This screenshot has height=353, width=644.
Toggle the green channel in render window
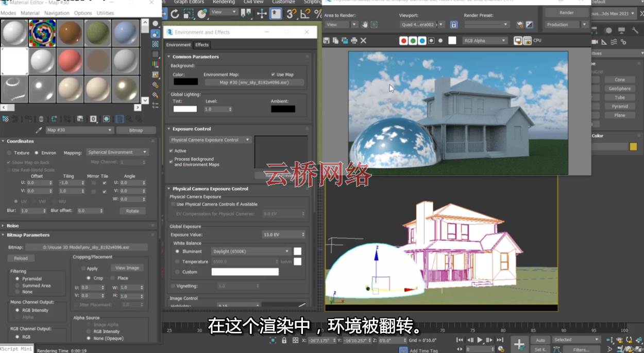pyautogui.click(x=413, y=40)
